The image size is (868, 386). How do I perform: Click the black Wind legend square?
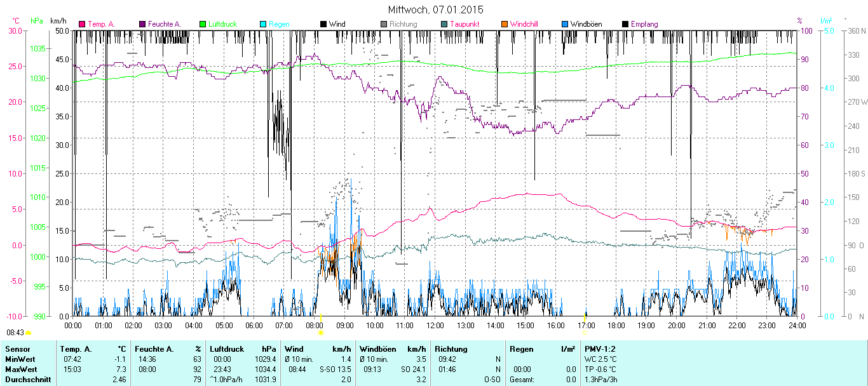[x=323, y=24]
